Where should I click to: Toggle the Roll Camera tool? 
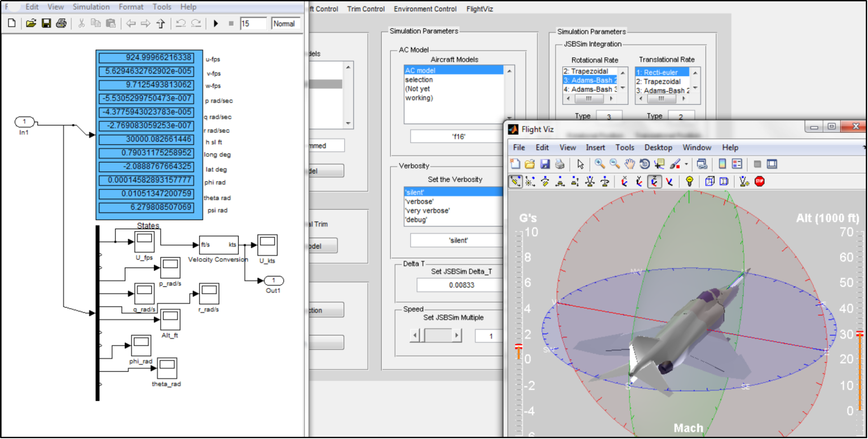tap(604, 181)
